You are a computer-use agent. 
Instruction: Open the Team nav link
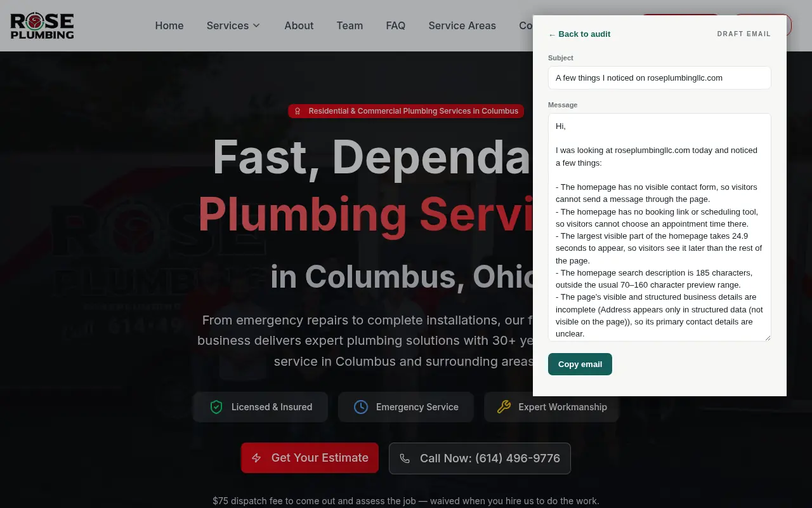click(350, 25)
